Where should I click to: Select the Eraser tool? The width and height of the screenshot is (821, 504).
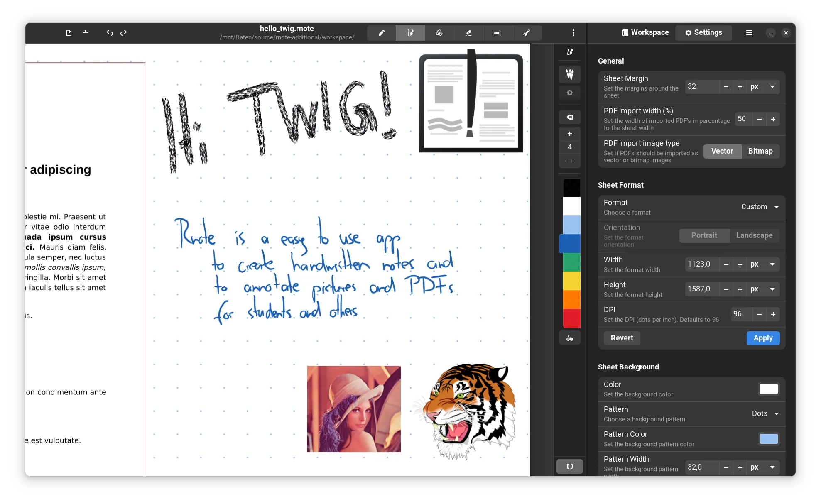coord(468,33)
